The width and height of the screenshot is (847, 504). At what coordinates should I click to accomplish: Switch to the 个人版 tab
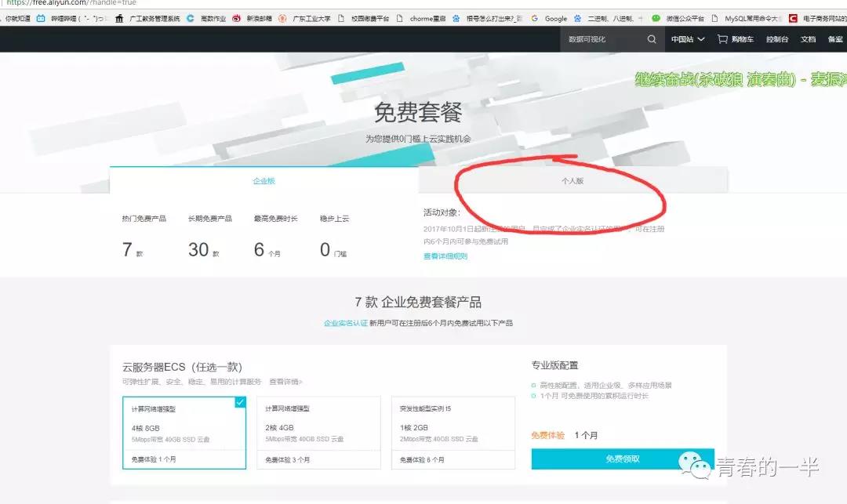(x=573, y=181)
